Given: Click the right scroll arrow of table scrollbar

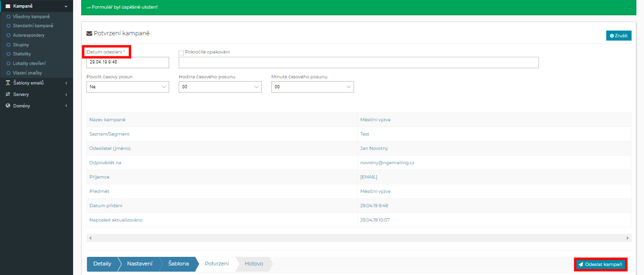Looking at the screenshot, I should pyautogui.click(x=628, y=238).
